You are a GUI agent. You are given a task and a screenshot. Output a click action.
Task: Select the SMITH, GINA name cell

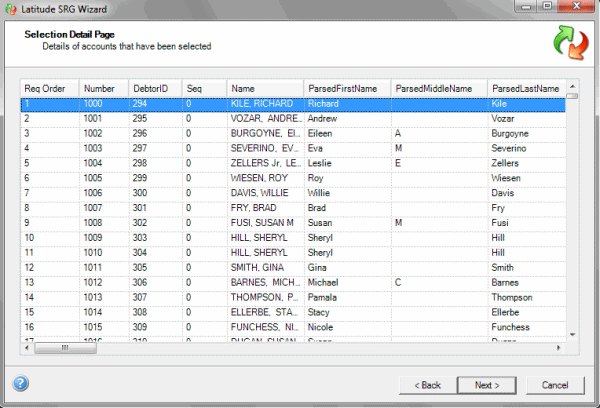266,268
